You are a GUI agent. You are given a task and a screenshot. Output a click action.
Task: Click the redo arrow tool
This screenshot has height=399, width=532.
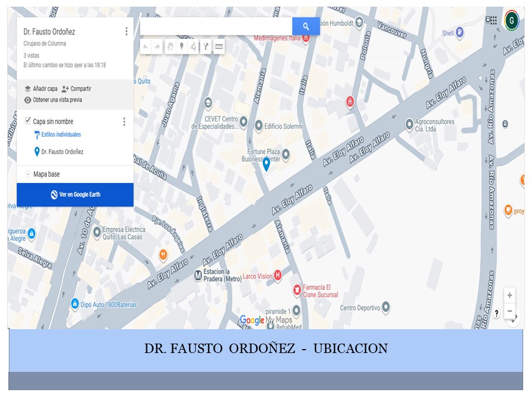click(x=157, y=47)
